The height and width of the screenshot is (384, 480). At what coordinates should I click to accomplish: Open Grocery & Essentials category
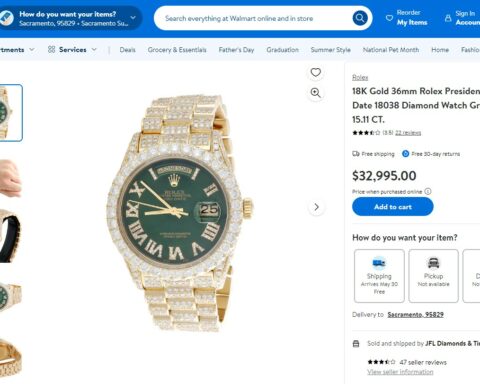click(x=177, y=50)
